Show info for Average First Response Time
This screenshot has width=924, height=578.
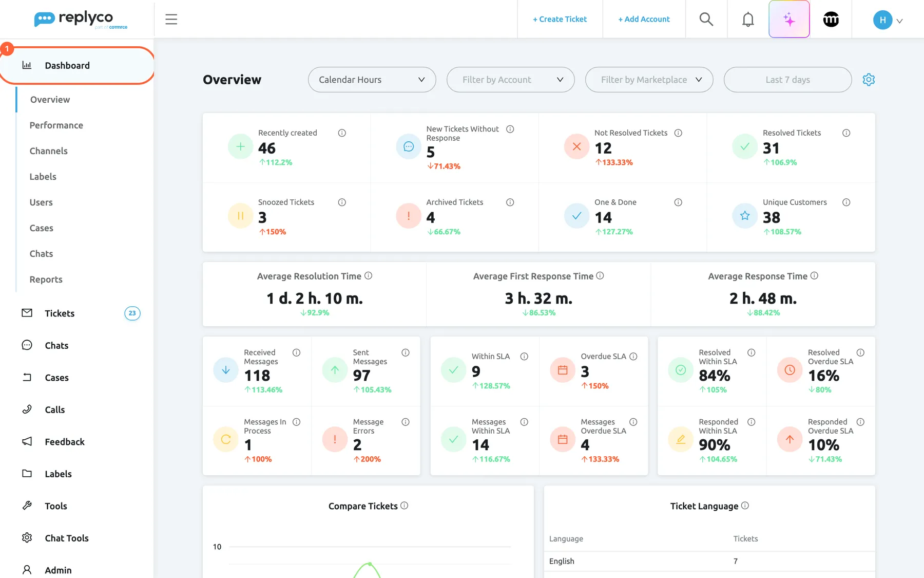(600, 276)
